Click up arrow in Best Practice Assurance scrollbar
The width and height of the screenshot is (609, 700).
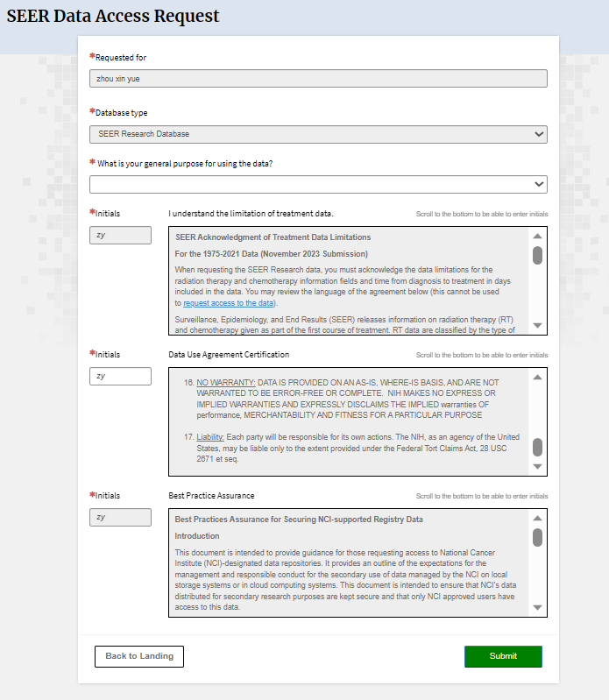(537, 519)
